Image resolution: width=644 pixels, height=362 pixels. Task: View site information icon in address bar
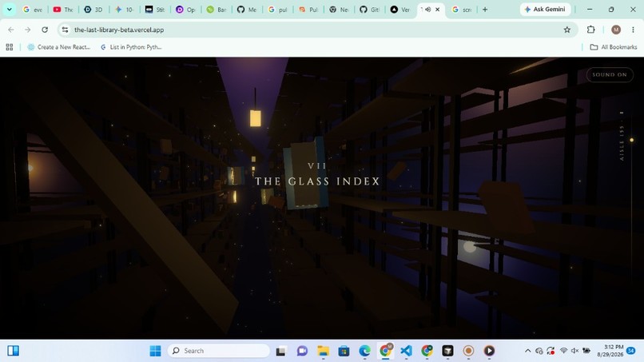[x=65, y=30]
